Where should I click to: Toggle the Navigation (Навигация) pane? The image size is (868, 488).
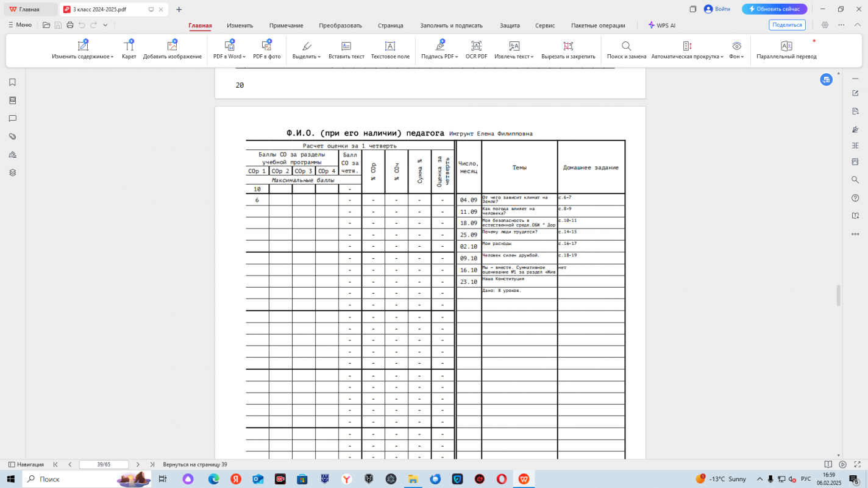[26, 464]
